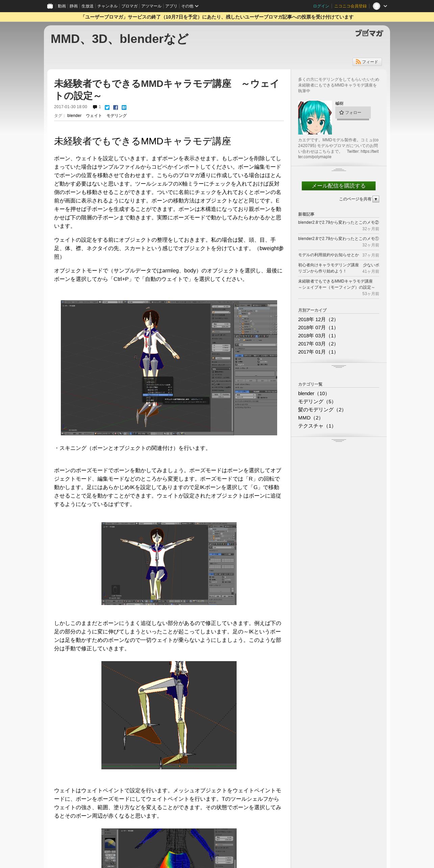Collapse the category panel handle below テクスチャ

[339, 440]
